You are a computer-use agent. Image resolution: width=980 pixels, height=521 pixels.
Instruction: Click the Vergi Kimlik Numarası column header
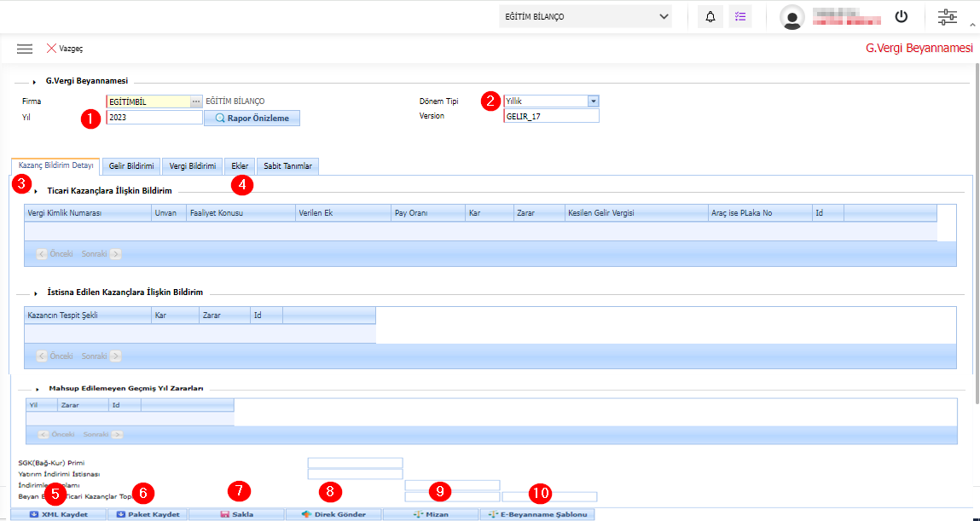click(88, 213)
